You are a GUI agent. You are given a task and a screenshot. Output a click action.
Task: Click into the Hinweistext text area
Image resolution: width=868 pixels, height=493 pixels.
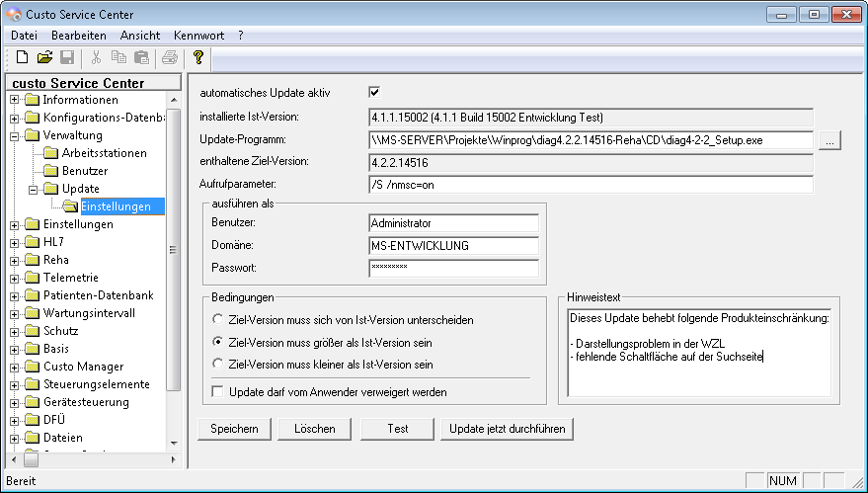pyautogui.click(x=699, y=353)
